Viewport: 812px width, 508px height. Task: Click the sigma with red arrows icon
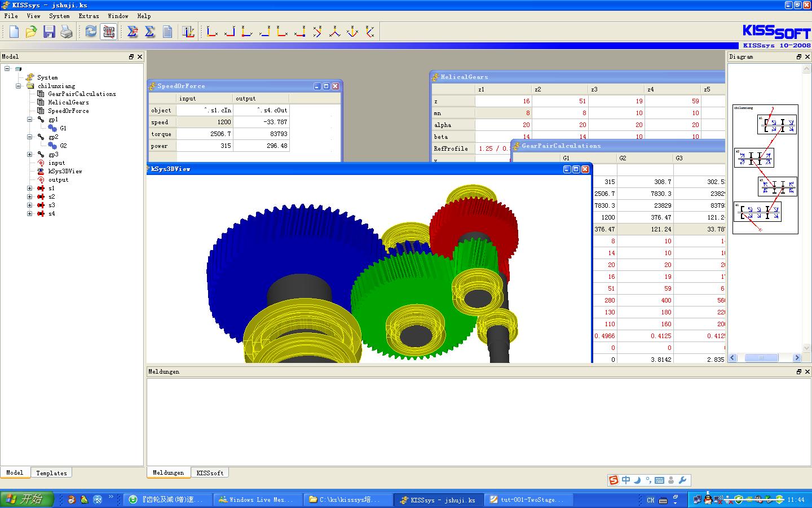click(x=133, y=32)
